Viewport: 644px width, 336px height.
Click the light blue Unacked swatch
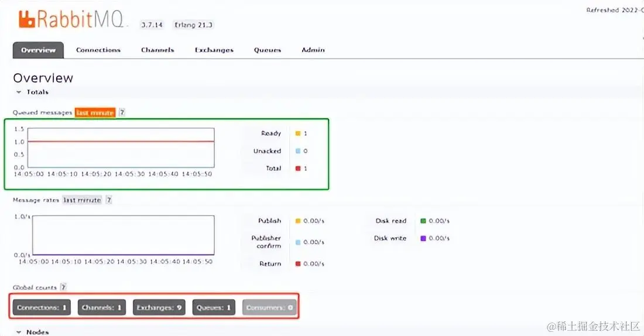pos(298,151)
